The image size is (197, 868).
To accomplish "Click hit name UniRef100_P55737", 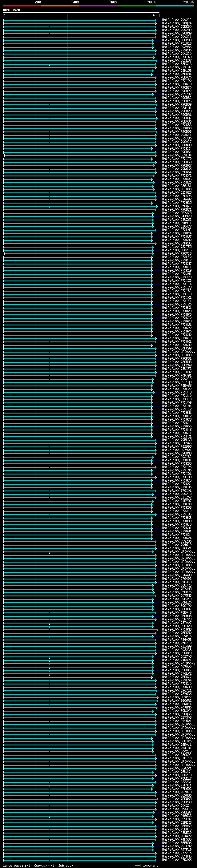I will [177, 94].
